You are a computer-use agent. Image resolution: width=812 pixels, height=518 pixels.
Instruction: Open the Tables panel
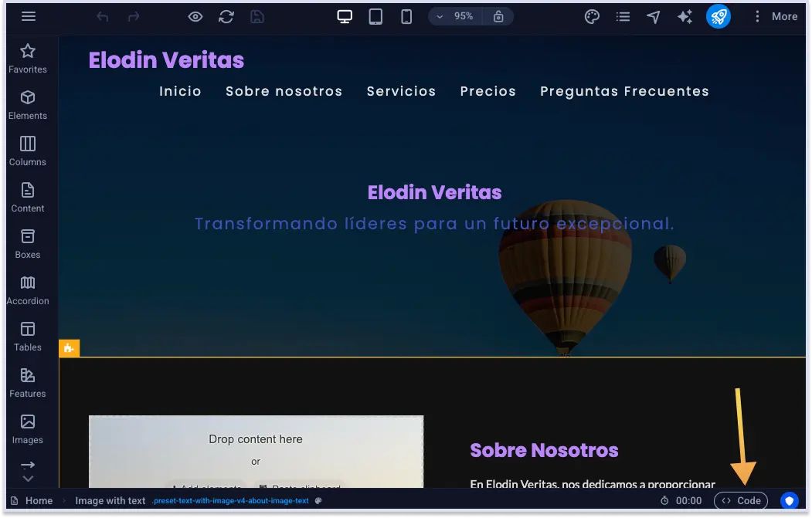click(28, 336)
